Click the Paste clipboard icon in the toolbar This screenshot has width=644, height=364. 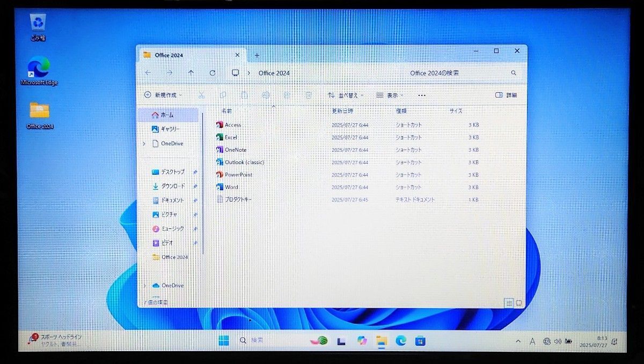pos(244,95)
